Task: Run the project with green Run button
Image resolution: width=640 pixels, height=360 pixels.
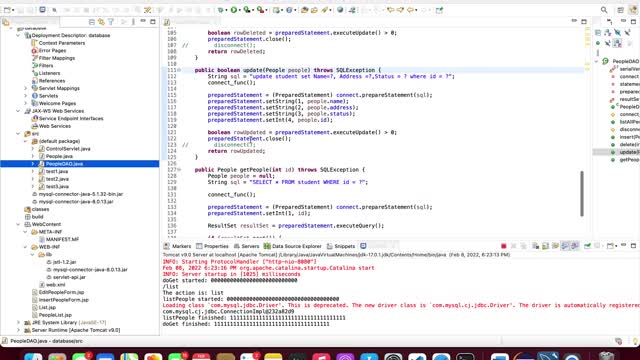Action: click(x=234, y=10)
